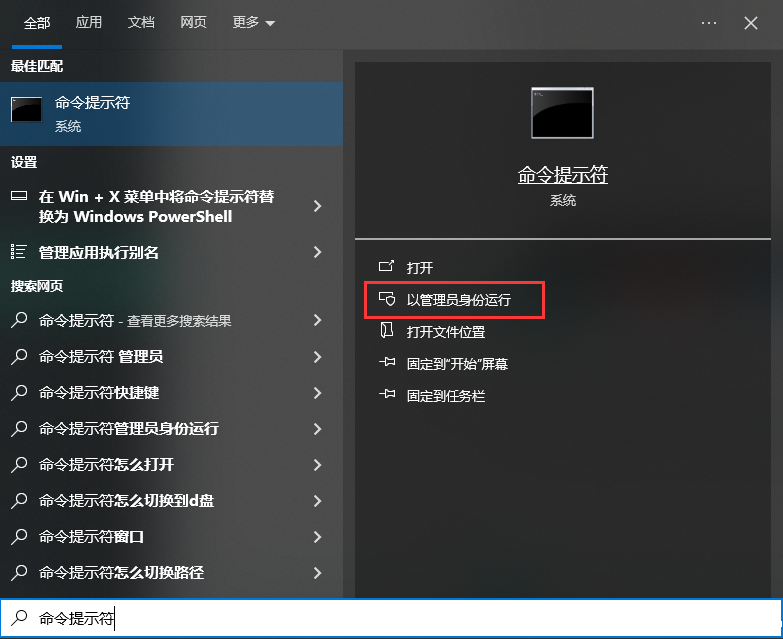Click the shield icon beside 以管理员身份运行
Viewport: 783px width, 639px height.
coord(387,299)
